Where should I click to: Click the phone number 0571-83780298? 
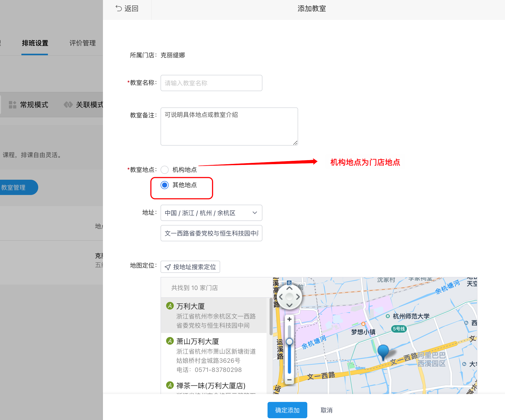218,370
